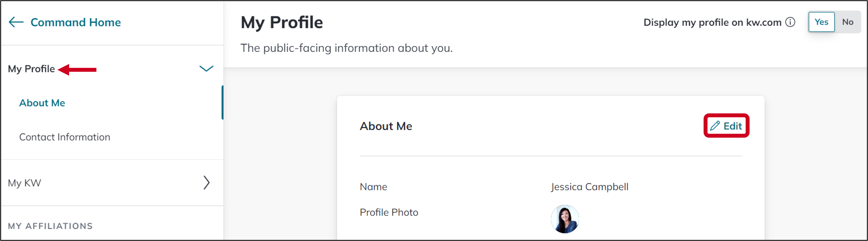868x241 pixels.
Task: Click the Profile Photo field label
Action: pos(389,212)
